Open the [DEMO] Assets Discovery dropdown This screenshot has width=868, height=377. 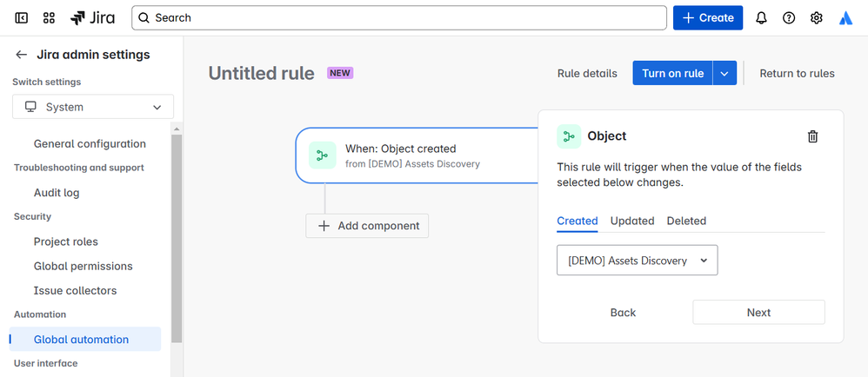coord(637,261)
